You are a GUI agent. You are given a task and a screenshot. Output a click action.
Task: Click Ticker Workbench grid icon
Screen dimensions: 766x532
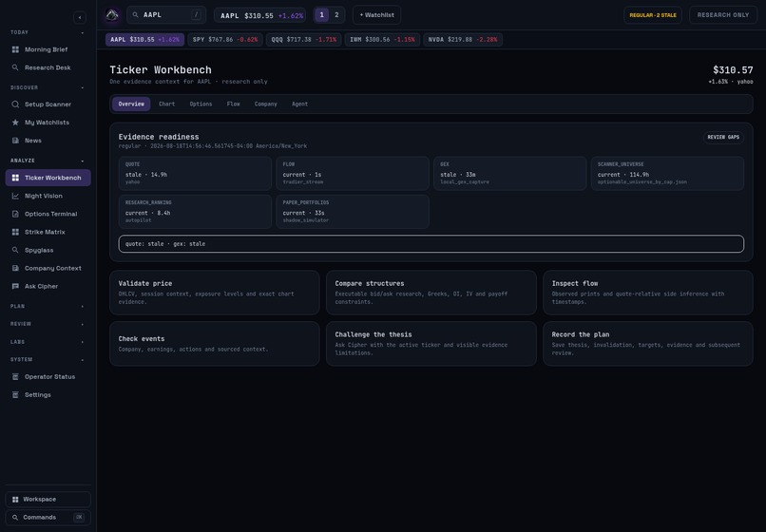[x=15, y=178]
